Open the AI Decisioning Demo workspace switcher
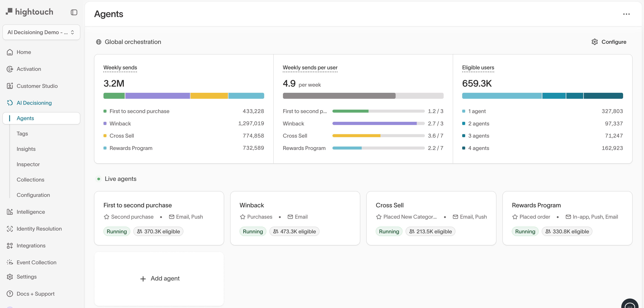This screenshot has height=308, width=644. [x=41, y=32]
